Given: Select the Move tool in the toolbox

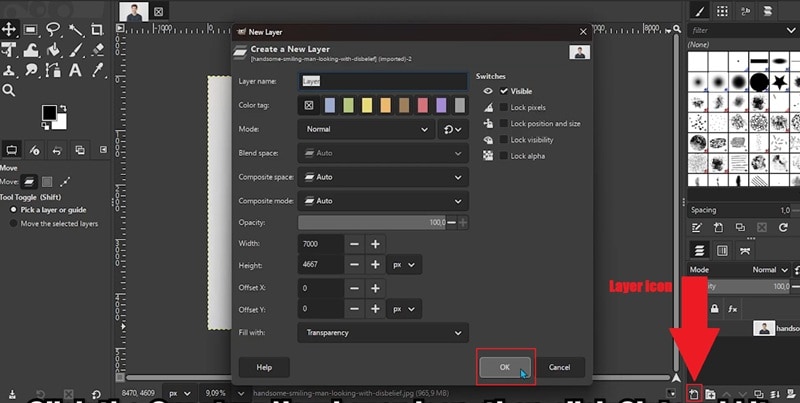Looking at the screenshot, I should click(9, 29).
